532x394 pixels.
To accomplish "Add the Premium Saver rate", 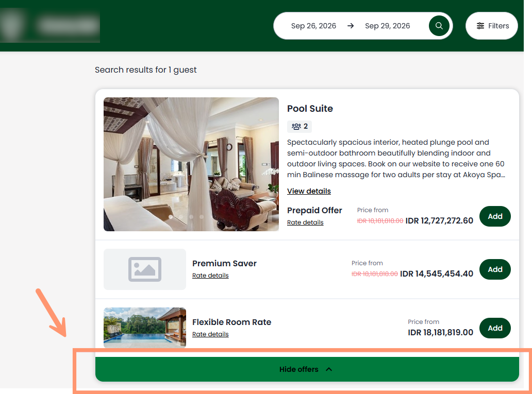I will pos(495,269).
